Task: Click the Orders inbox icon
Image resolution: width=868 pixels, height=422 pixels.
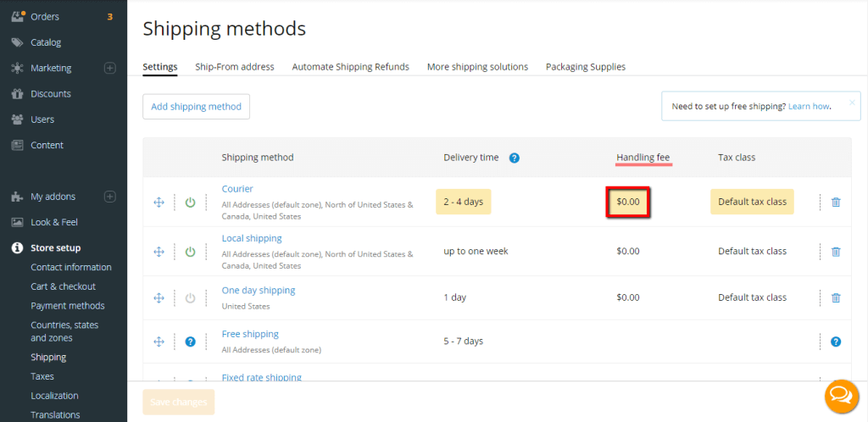Action: 18,16
